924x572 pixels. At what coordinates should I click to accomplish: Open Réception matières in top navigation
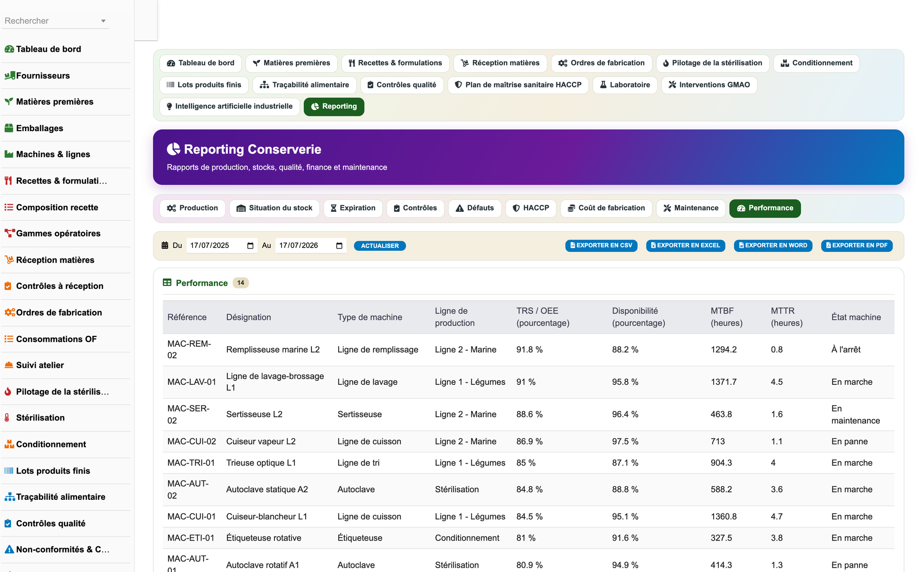(x=500, y=63)
